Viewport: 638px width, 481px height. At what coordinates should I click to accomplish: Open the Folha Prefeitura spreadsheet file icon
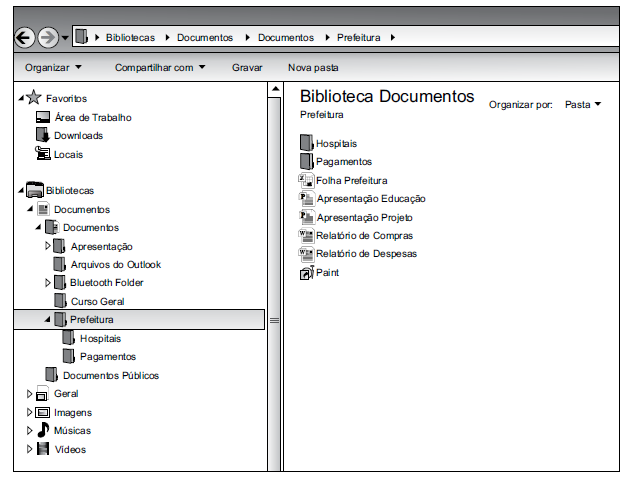[307, 181]
